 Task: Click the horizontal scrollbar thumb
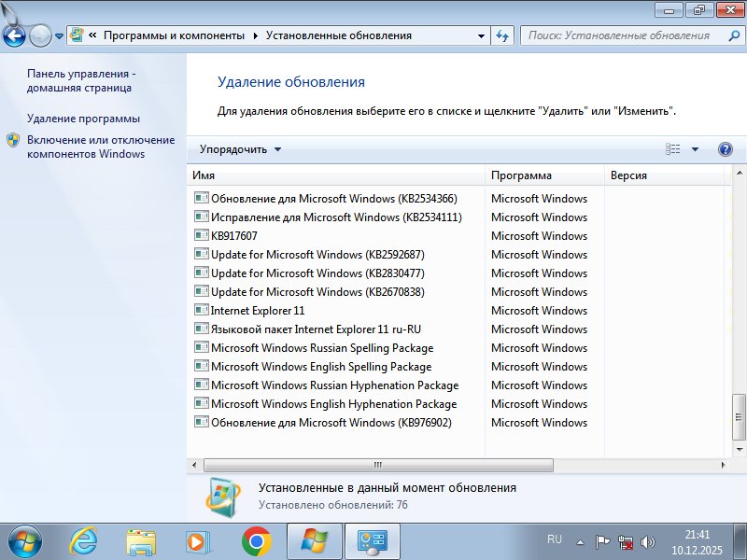coord(378,464)
